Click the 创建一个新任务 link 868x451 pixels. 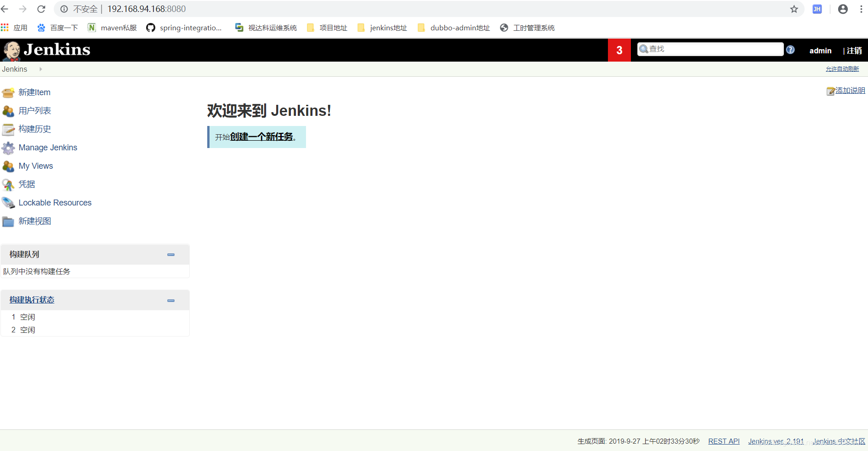pos(261,137)
